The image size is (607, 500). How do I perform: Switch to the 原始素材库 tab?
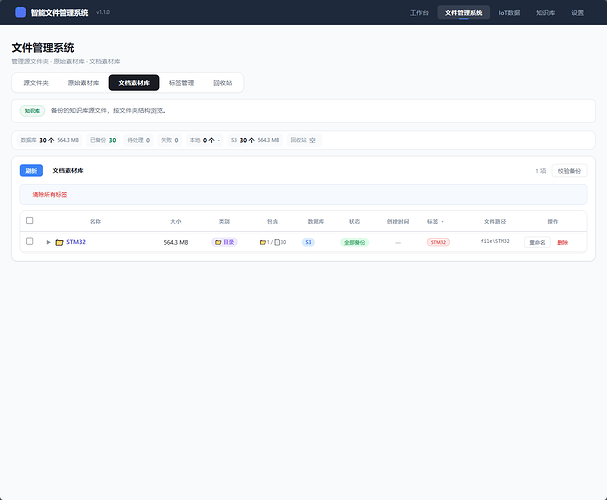(x=83, y=83)
